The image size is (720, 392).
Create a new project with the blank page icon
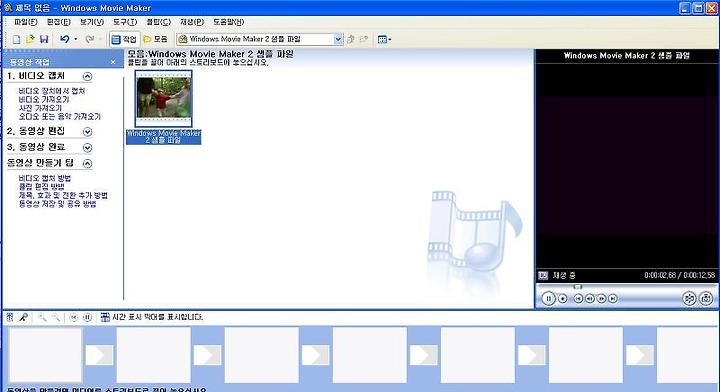[x=17, y=39]
